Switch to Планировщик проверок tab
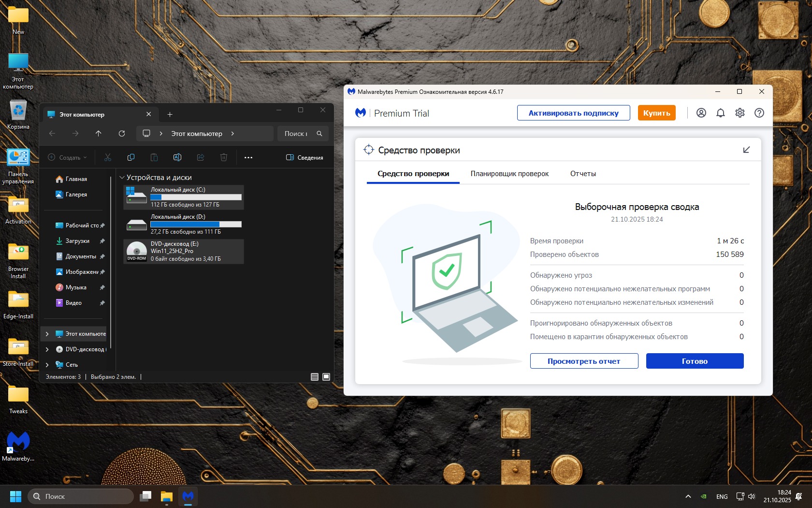 509,174
